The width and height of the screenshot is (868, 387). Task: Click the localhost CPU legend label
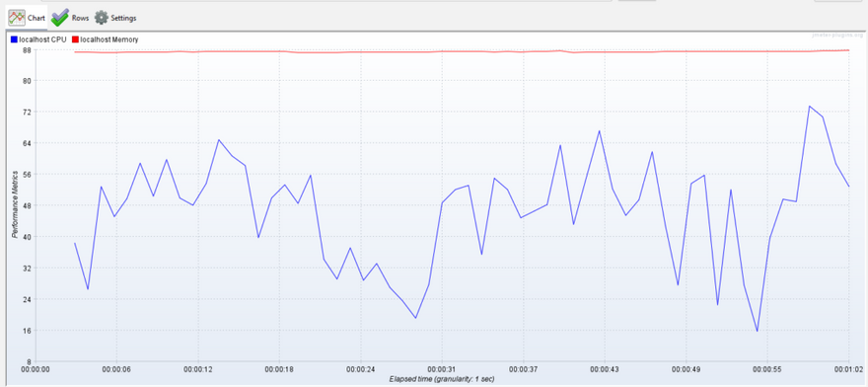(42, 39)
